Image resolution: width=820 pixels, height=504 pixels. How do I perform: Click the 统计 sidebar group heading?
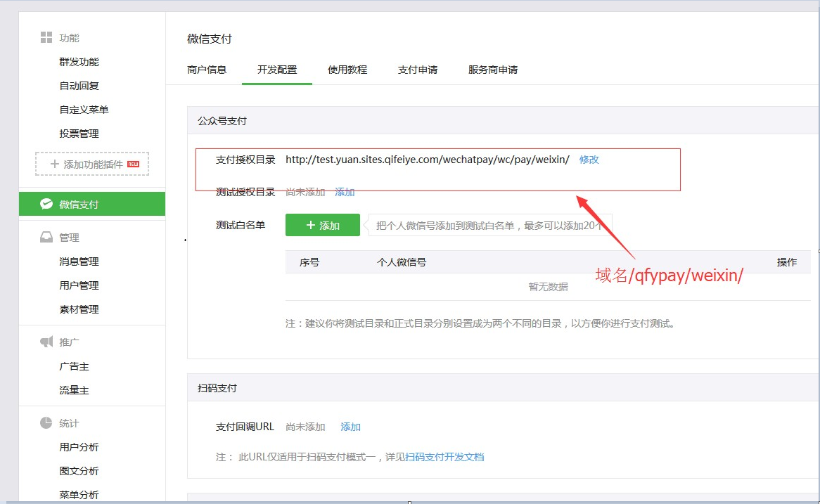pos(69,423)
